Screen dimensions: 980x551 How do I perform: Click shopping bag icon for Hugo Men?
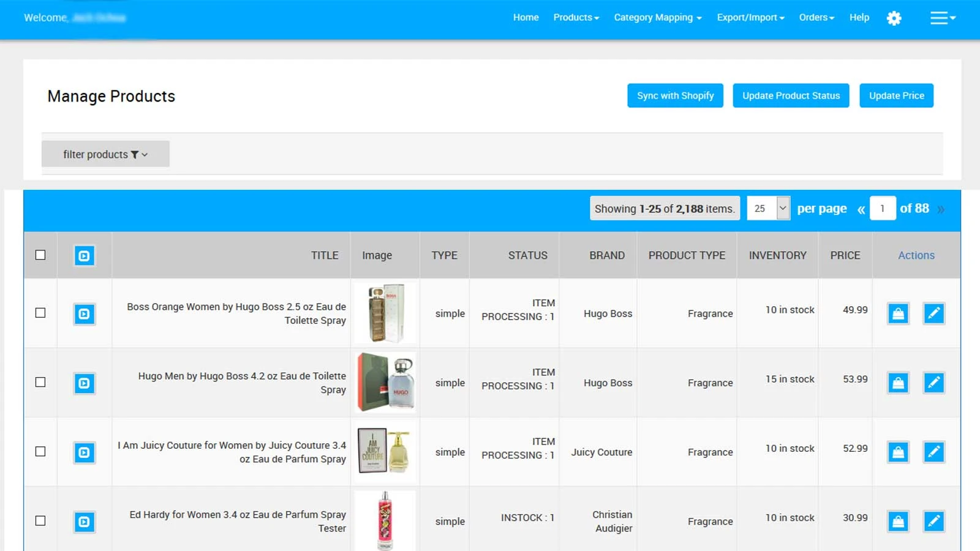pyautogui.click(x=898, y=383)
